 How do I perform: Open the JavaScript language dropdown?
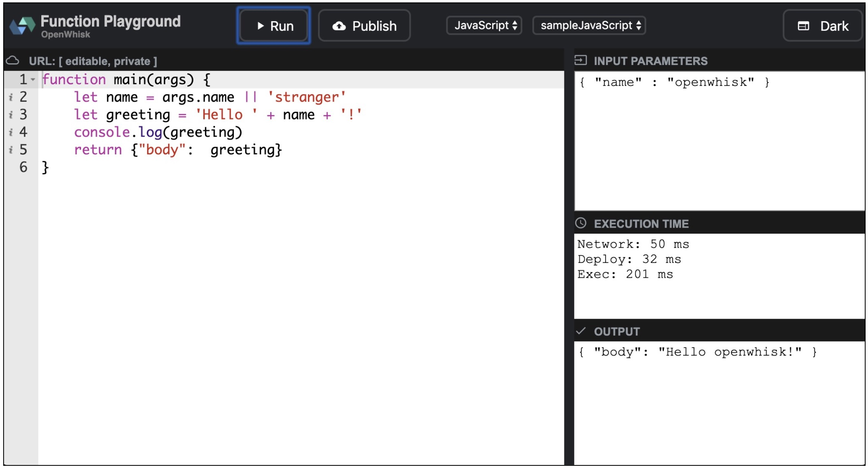click(x=485, y=26)
